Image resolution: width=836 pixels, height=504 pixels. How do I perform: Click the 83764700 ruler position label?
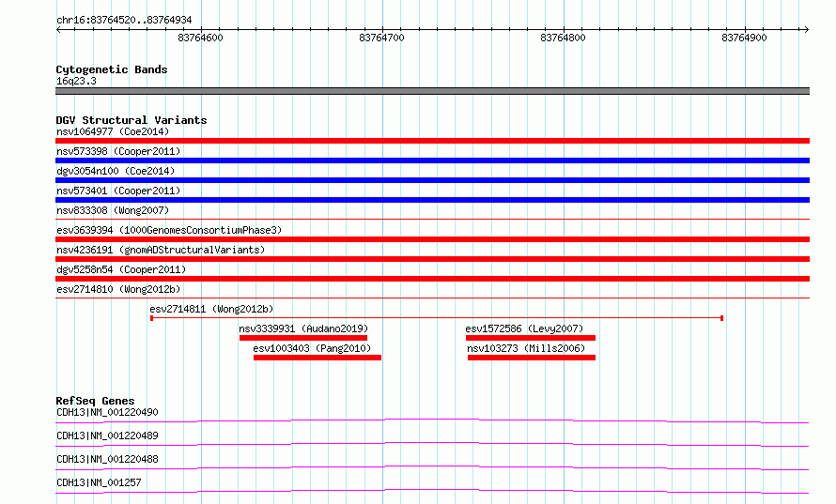pyautogui.click(x=381, y=38)
